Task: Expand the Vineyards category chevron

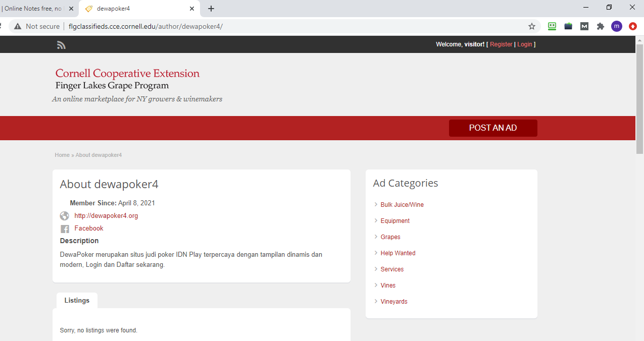Action: (376, 301)
